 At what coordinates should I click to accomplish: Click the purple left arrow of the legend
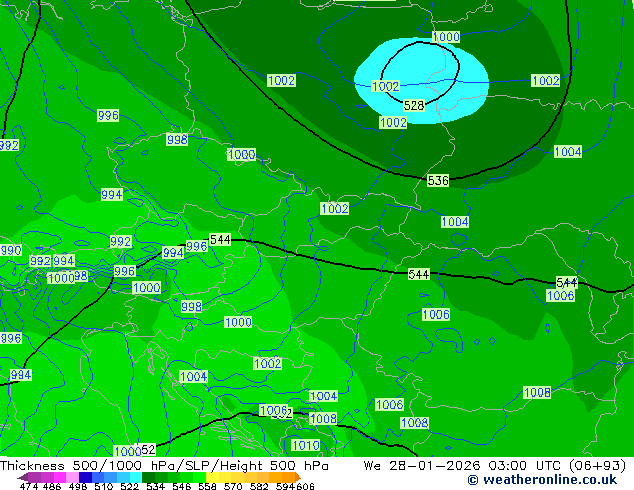point(23,477)
